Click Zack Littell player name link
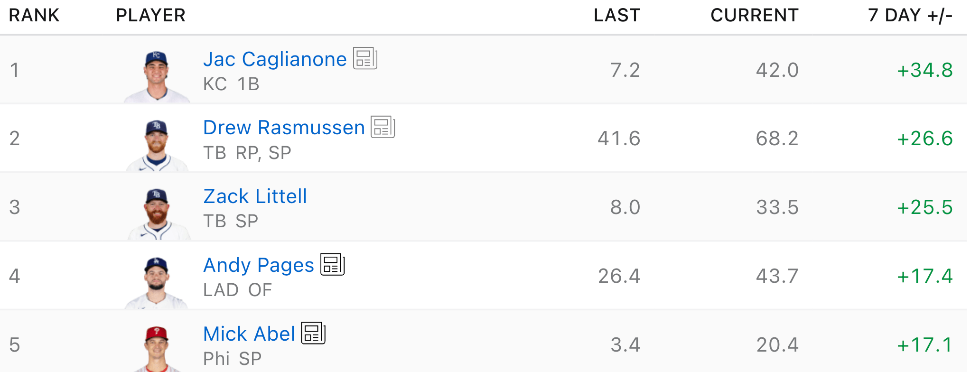980x372 pixels. click(x=255, y=196)
